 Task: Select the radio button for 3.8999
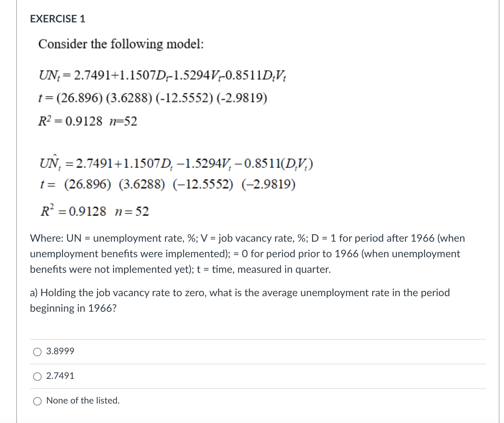coord(37,351)
